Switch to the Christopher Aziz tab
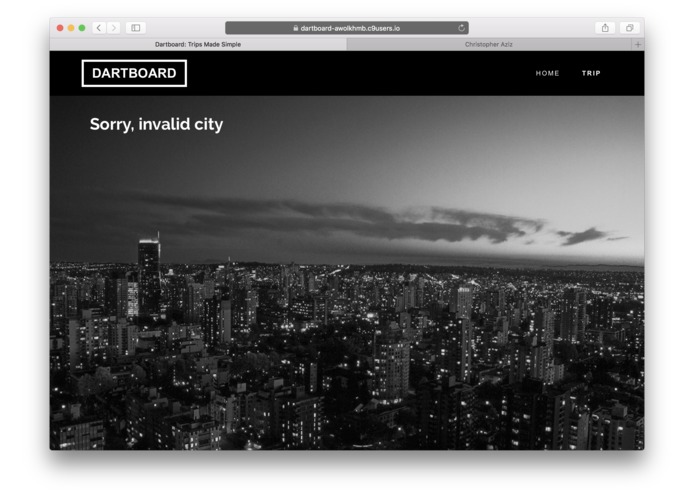 [489, 44]
